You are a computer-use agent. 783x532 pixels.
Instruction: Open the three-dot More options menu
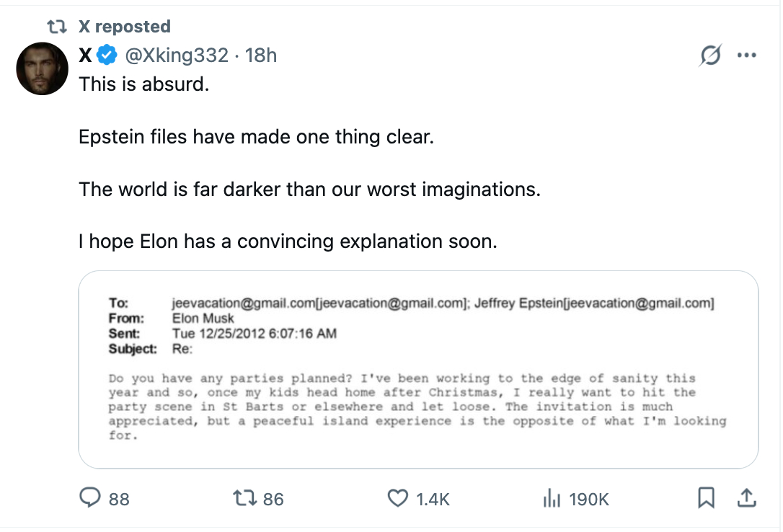pos(746,56)
